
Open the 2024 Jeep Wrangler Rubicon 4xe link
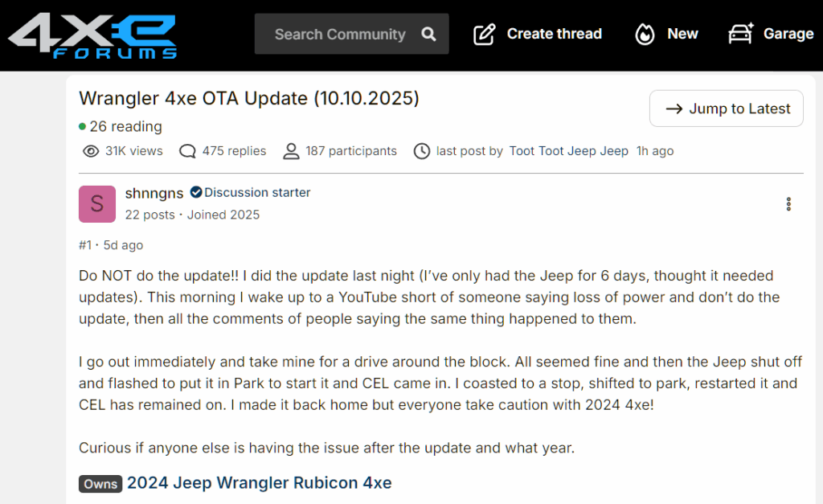pyautogui.click(x=259, y=483)
